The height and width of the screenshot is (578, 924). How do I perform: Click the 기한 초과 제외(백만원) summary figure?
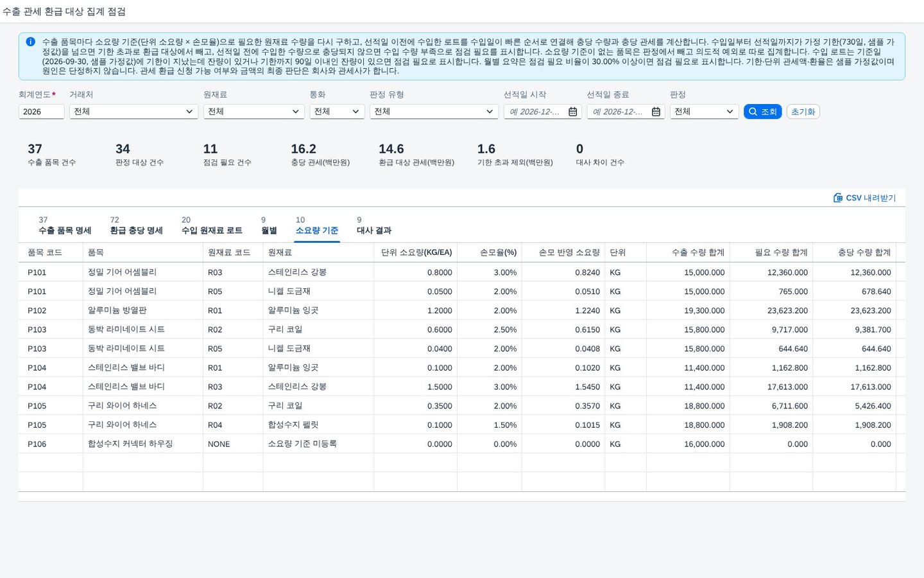click(x=515, y=155)
